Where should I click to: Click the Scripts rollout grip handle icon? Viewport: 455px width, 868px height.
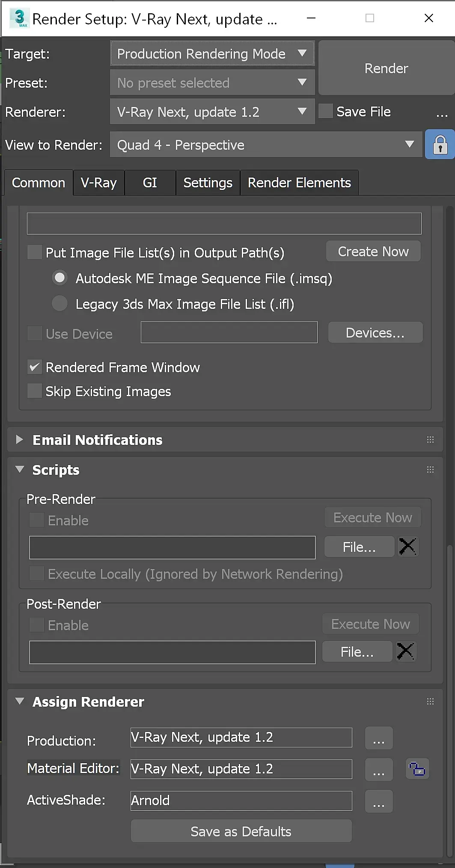pos(430,470)
